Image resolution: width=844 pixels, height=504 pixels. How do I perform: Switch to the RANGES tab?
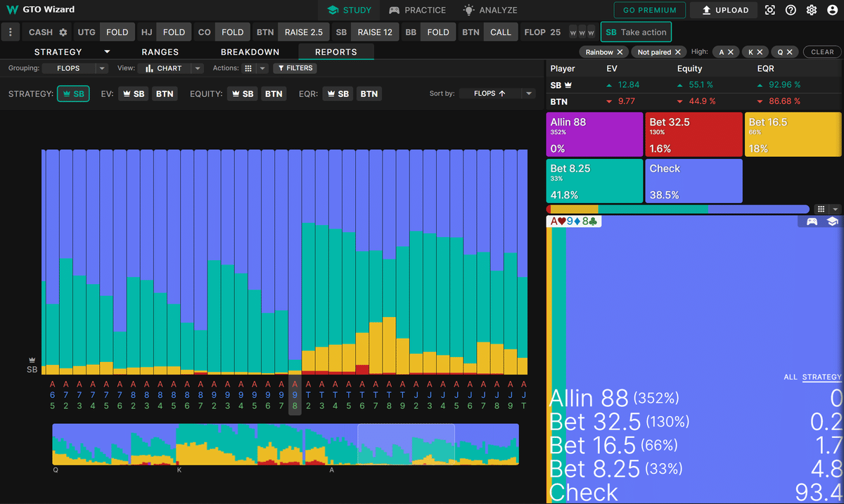[160, 52]
